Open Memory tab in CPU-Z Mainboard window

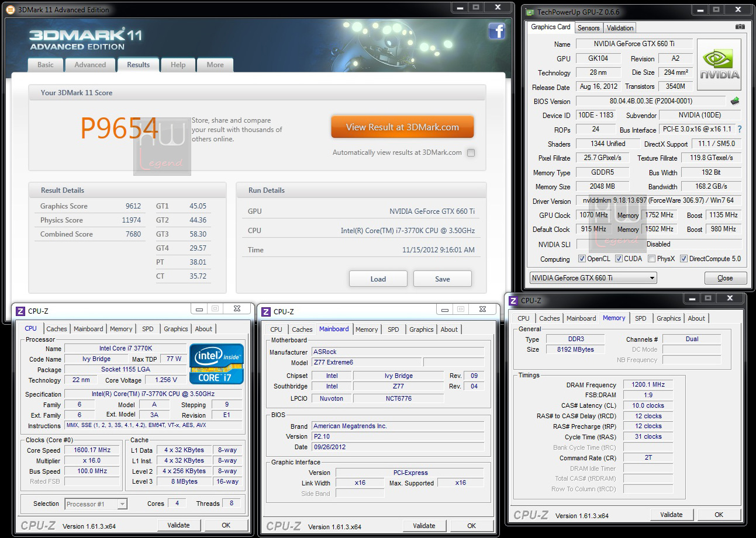click(x=367, y=329)
